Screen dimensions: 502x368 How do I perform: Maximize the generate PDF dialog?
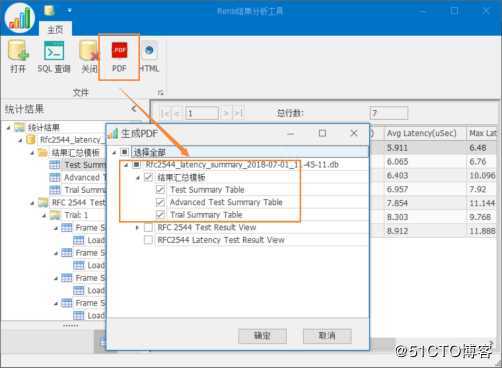pyautogui.click(x=322, y=133)
